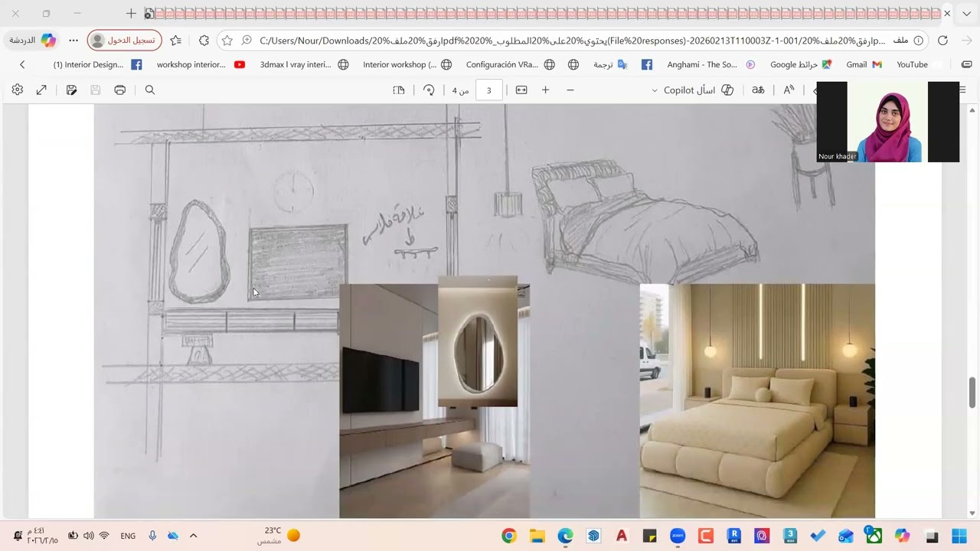Open the ترجمة translate bookmark

610,65
